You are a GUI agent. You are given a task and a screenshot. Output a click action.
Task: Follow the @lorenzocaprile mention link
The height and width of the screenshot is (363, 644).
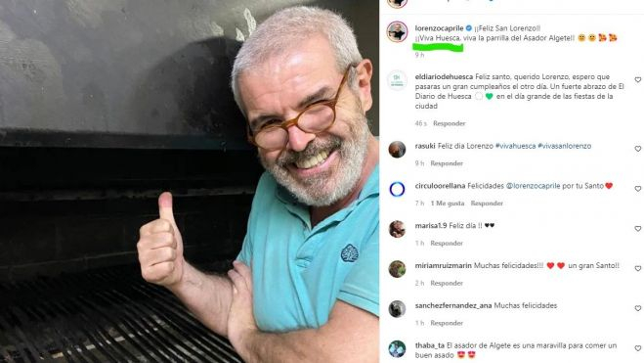pyautogui.click(x=533, y=186)
